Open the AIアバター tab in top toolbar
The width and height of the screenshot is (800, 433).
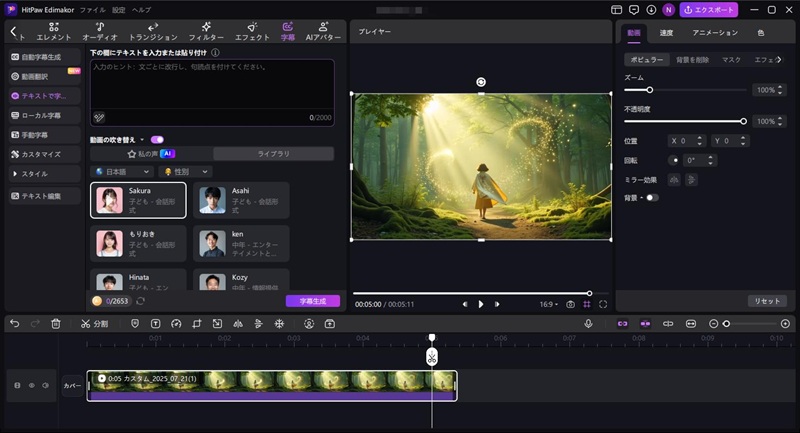click(323, 32)
